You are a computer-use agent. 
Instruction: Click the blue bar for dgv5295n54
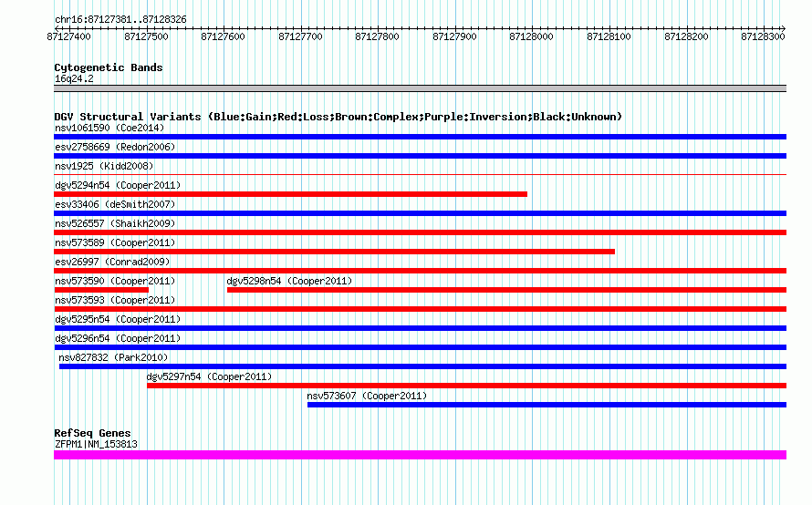coord(420,328)
